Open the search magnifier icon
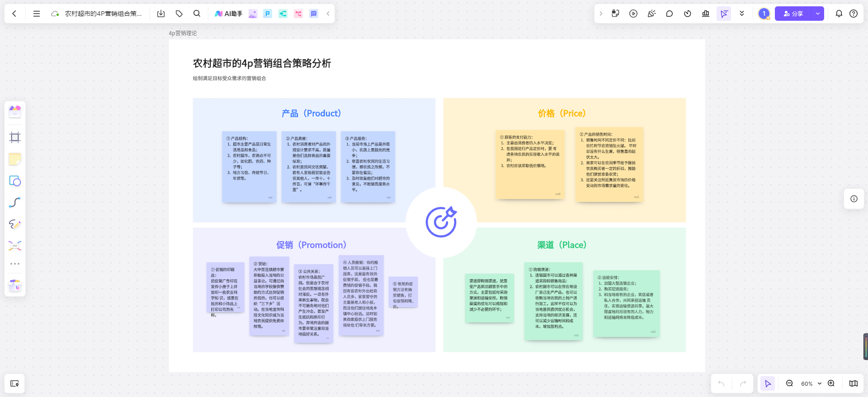This screenshot has width=868, height=397. point(197,14)
